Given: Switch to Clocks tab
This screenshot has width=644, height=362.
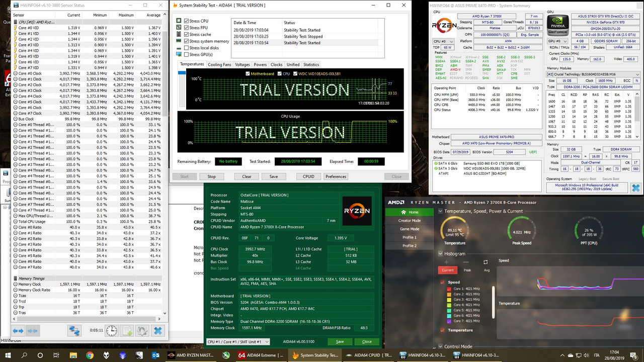Looking at the screenshot, I should pos(277,64).
